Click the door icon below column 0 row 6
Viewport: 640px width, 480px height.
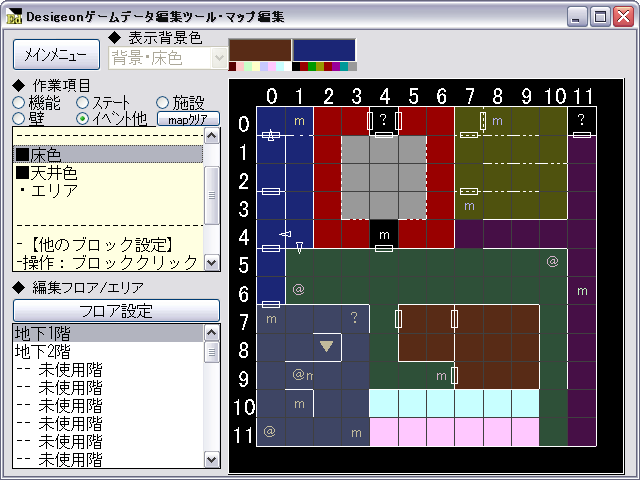271,304
